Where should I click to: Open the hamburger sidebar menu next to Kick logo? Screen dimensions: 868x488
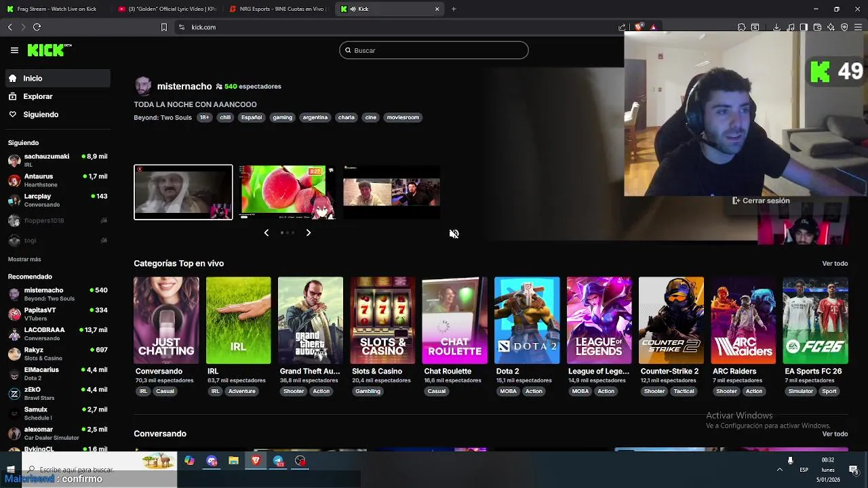(14, 50)
